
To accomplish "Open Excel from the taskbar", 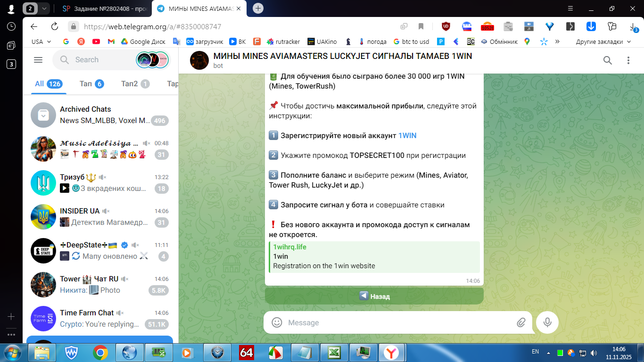I will tap(334, 352).
